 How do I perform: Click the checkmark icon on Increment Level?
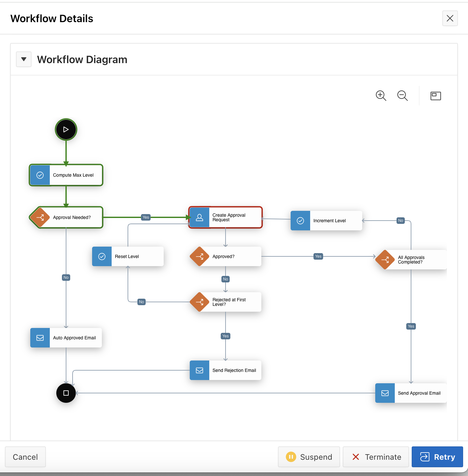point(300,221)
